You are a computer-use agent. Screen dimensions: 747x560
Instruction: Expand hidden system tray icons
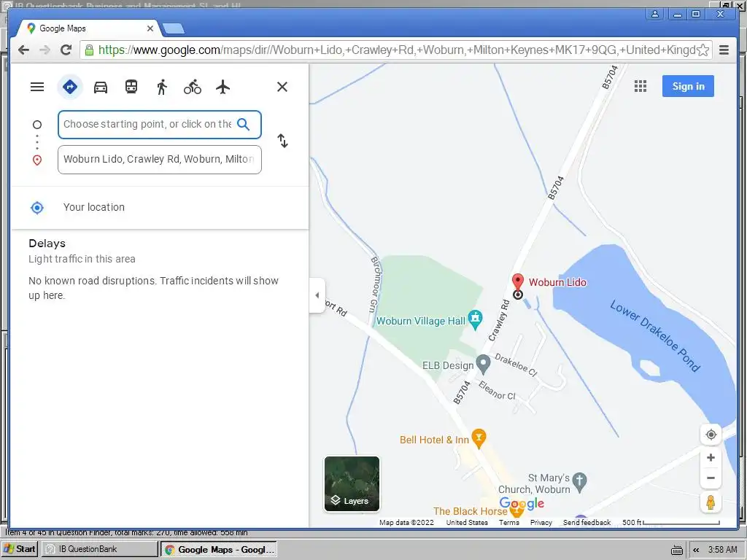pyautogui.click(x=696, y=550)
